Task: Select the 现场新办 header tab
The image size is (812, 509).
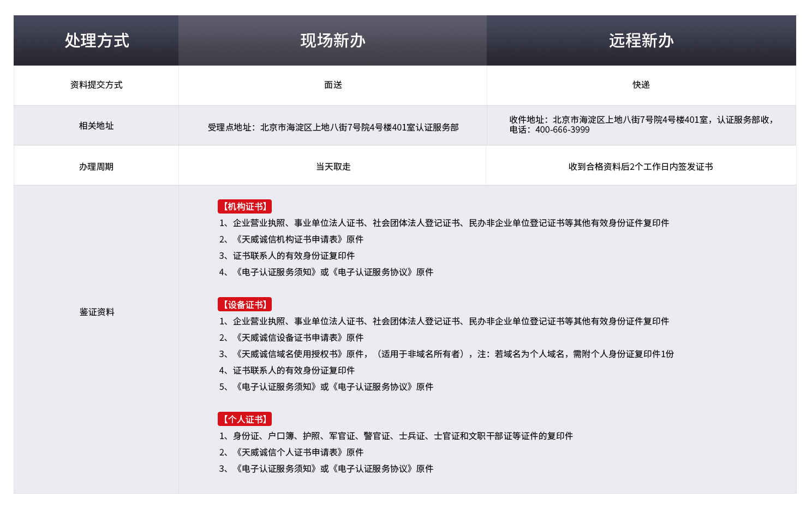Action: pos(332,40)
